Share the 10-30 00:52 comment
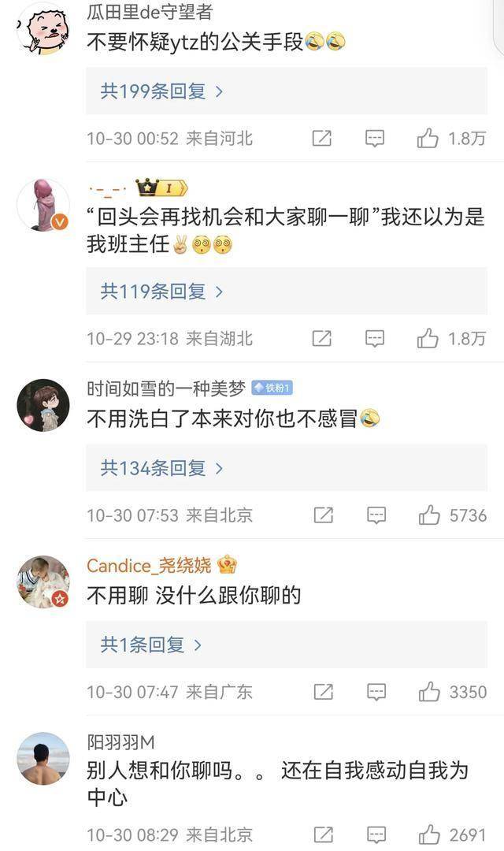 [x=322, y=139]
